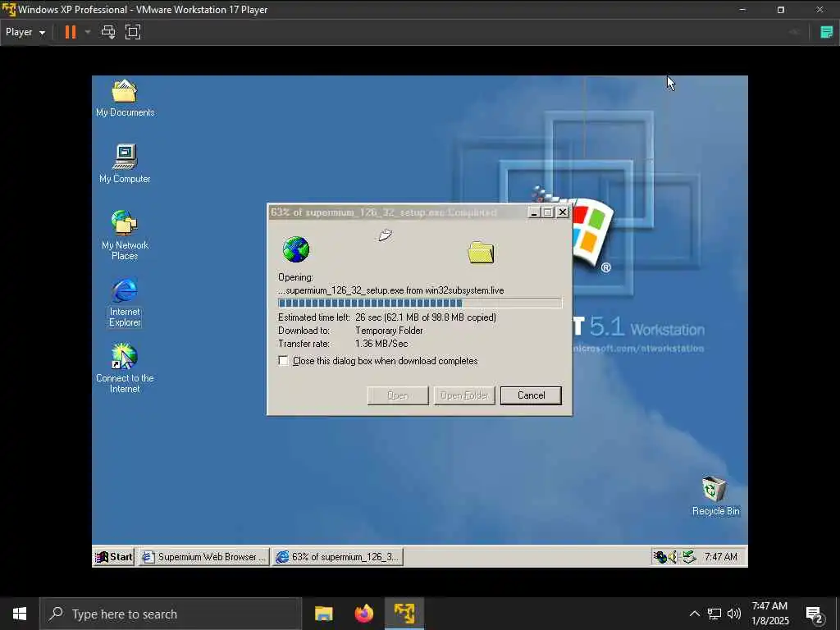This screenshot has height=630, width=840.
Task: Click the green notes icon in VMware toolbar
Action: point(827,32)
